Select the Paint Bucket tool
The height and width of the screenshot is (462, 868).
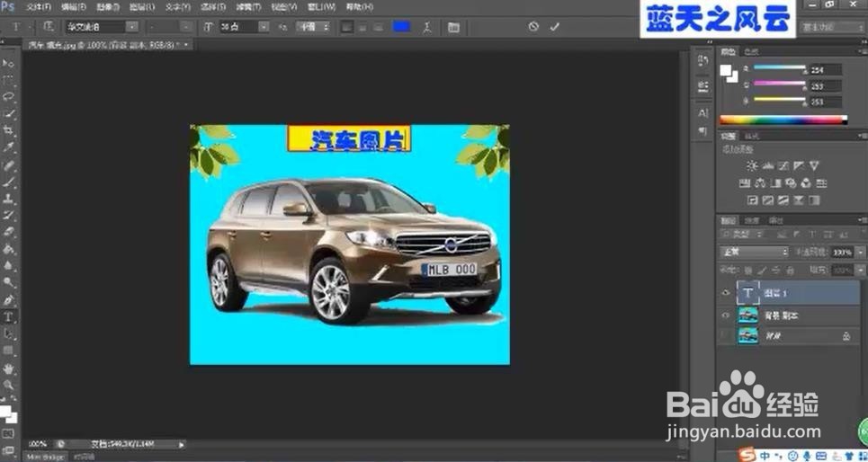pyautogui.click(x=9, y=249)
